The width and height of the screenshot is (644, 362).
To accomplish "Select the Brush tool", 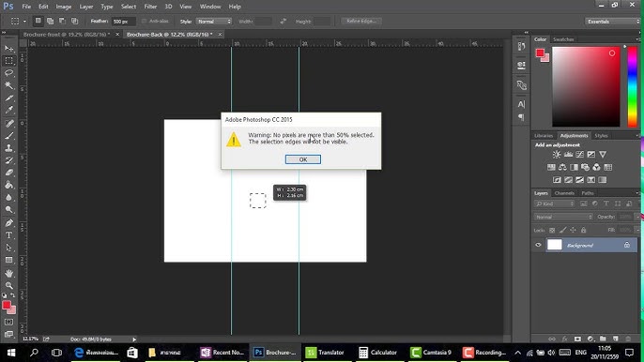I will [8, 135].
